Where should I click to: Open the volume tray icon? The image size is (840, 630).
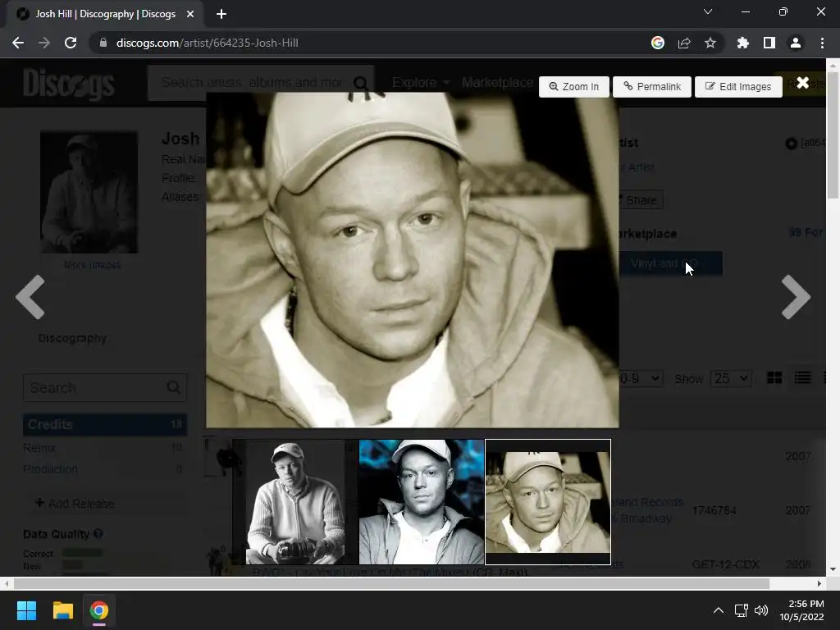pos(761,610)
